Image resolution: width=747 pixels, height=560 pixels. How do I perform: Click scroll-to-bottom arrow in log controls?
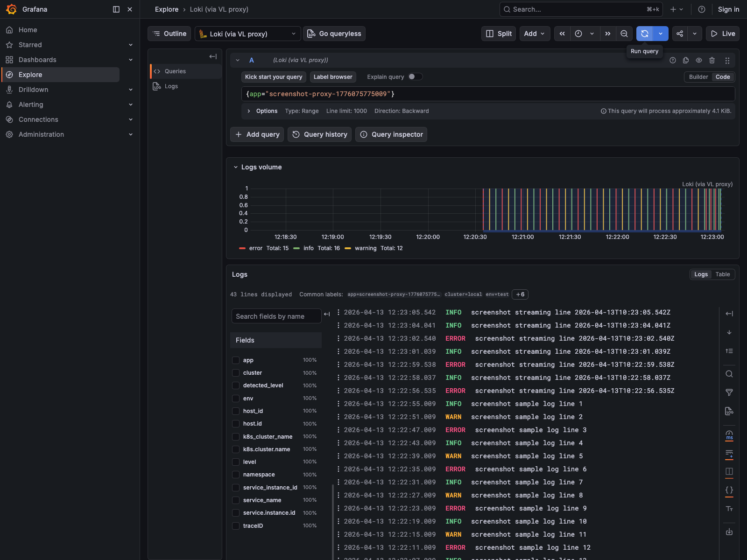tap(729, 332)
